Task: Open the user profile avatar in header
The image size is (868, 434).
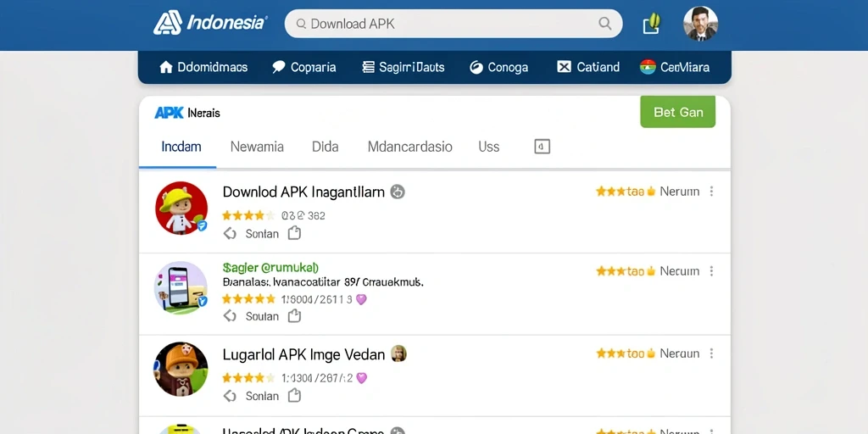Action: coord(700,23)
